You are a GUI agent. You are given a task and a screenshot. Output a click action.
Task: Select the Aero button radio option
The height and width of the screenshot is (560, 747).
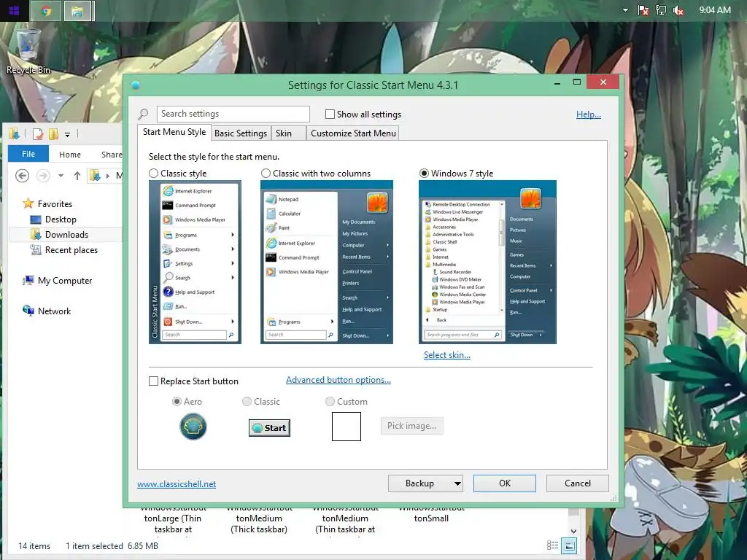coord(177,402)
